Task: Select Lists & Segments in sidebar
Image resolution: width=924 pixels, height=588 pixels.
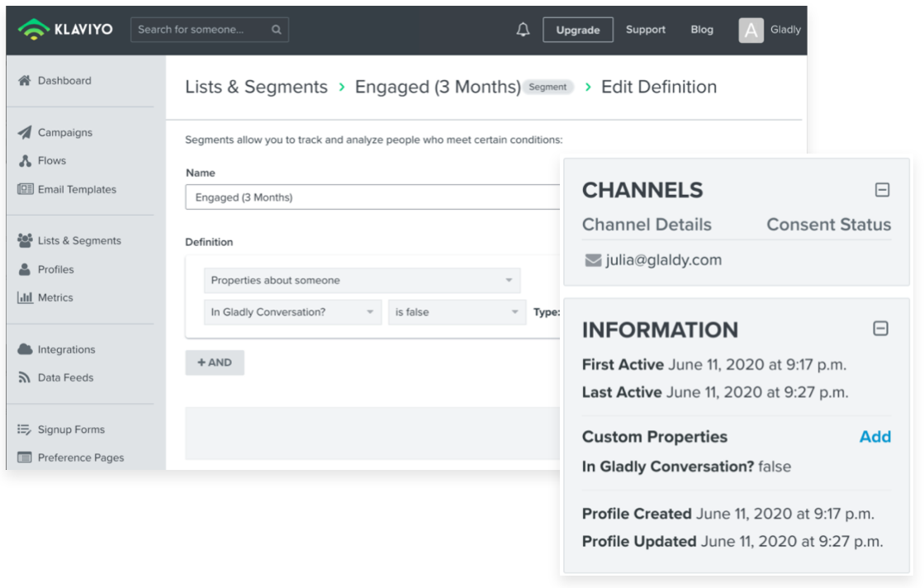Action: (79, 240)
